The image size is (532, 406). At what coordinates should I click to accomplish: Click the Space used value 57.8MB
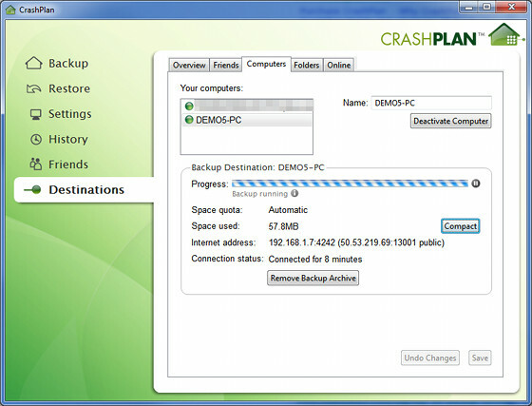(283, 226)
